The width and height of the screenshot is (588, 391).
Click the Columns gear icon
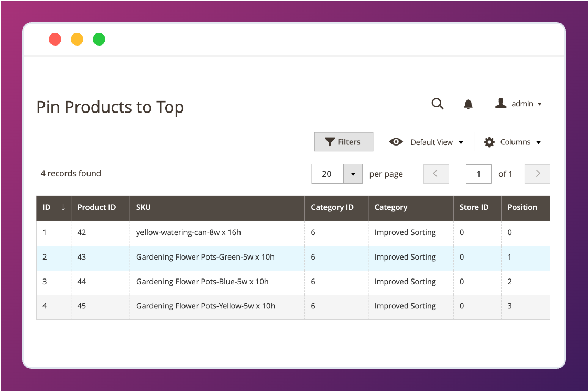click(489, 142)
